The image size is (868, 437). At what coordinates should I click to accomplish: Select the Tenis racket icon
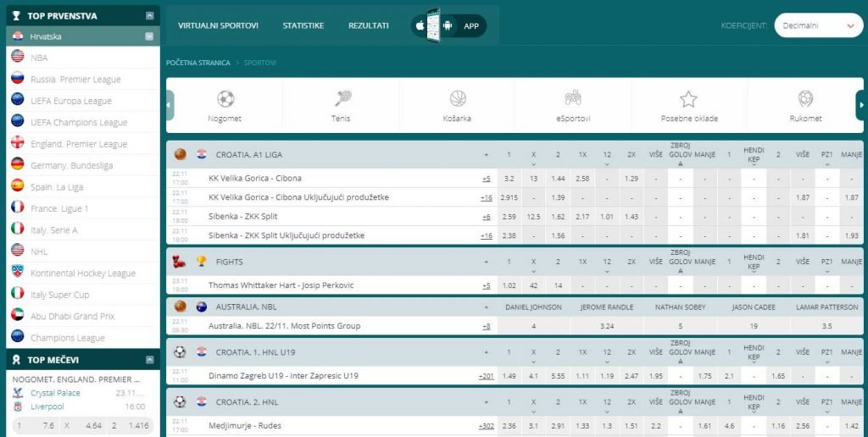[342, 99]
